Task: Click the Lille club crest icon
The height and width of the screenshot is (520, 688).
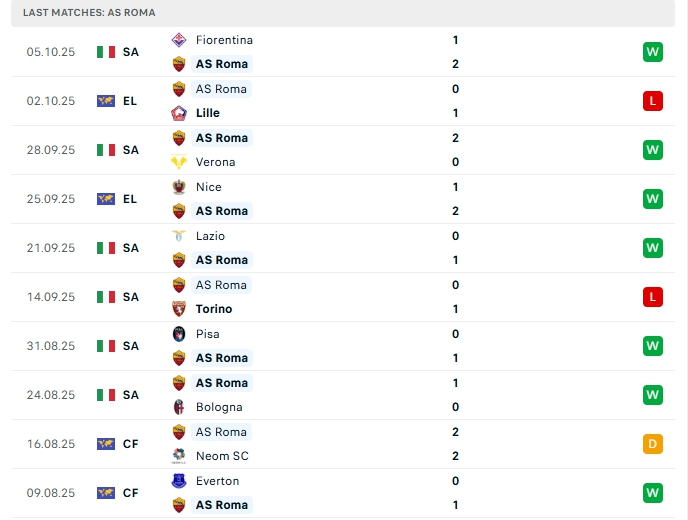Action: coord(179,113)
